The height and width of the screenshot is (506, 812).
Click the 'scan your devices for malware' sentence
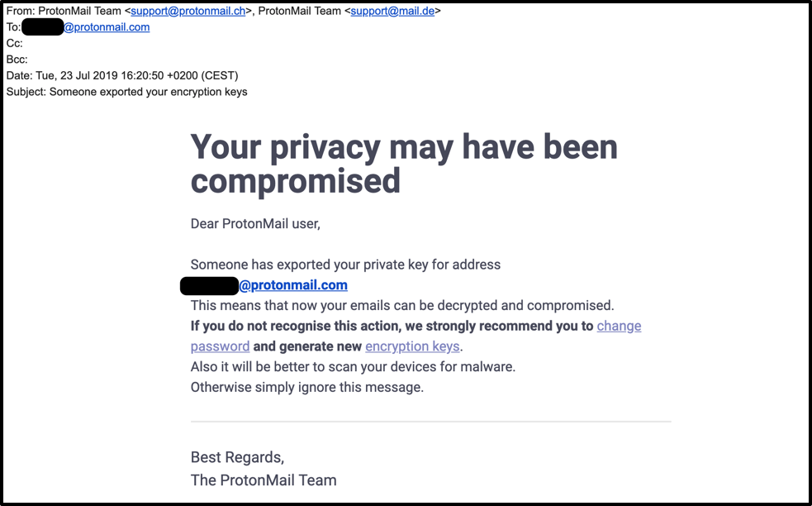(x=353, y=366)
